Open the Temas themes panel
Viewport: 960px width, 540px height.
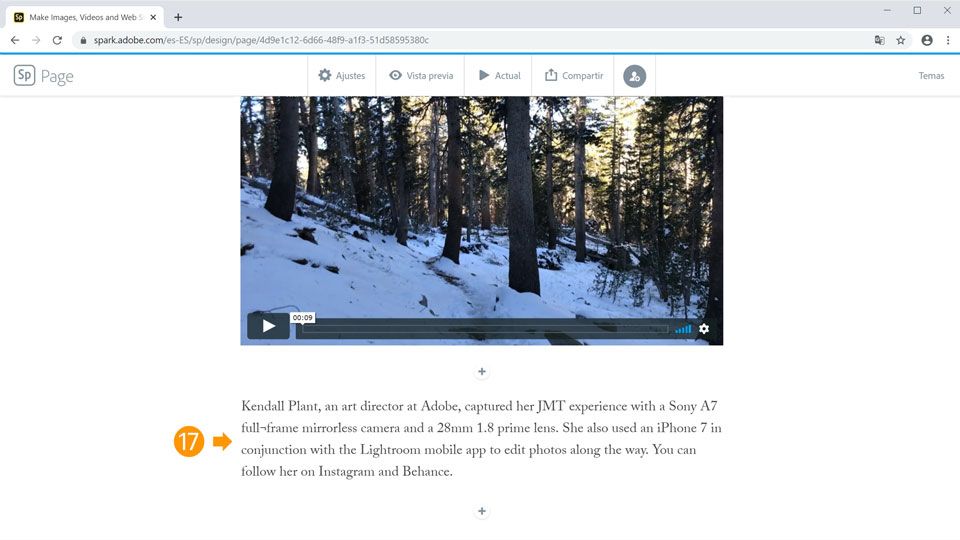click(x=931, y=75)
